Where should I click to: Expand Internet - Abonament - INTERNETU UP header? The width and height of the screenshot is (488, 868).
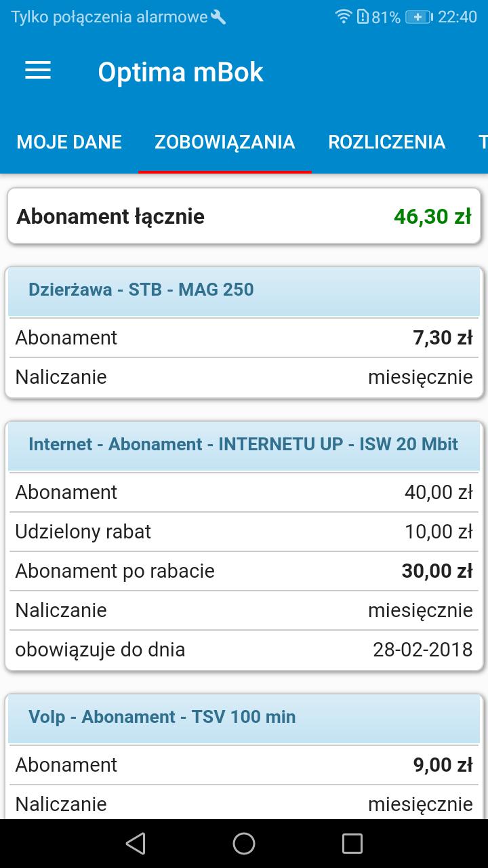tap(244, 445)
